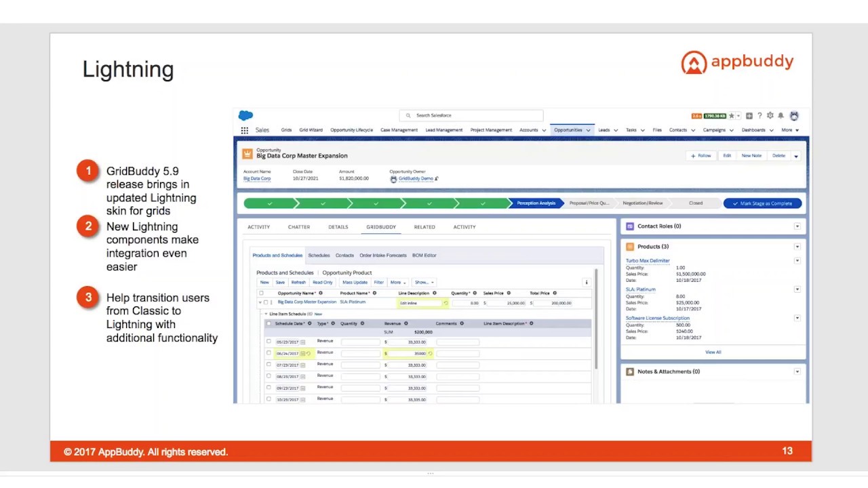868x488 pixels.
Task: Check the 10/23/2017 schedule row checkbox
Action: click(269, 399)
